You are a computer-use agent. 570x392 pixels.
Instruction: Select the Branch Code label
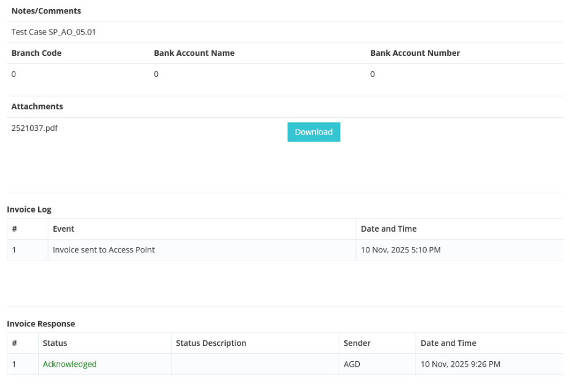pyautogui.click(x=36, y=53)
